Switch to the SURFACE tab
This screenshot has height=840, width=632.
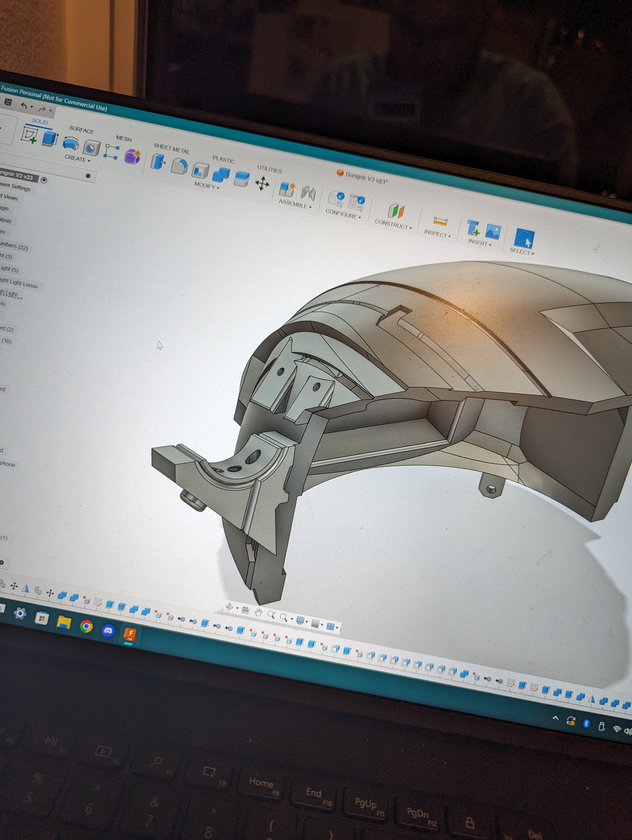(x=81, y=130)
